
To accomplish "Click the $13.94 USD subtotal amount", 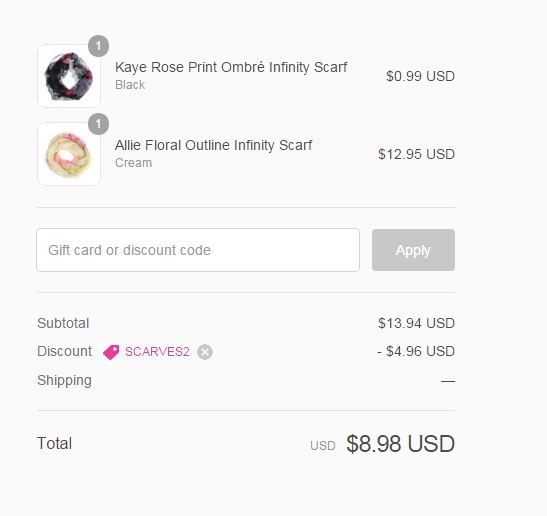I will pos(416,323).
